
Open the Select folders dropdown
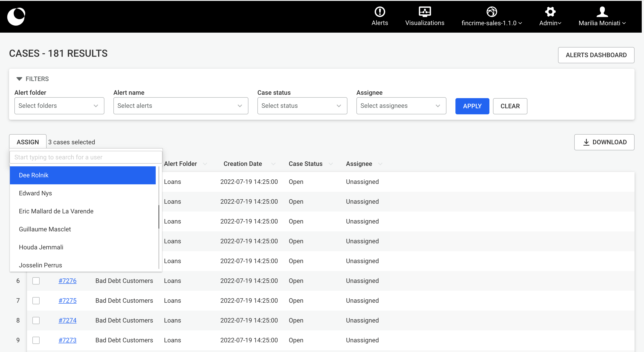(x=59, y=106)
